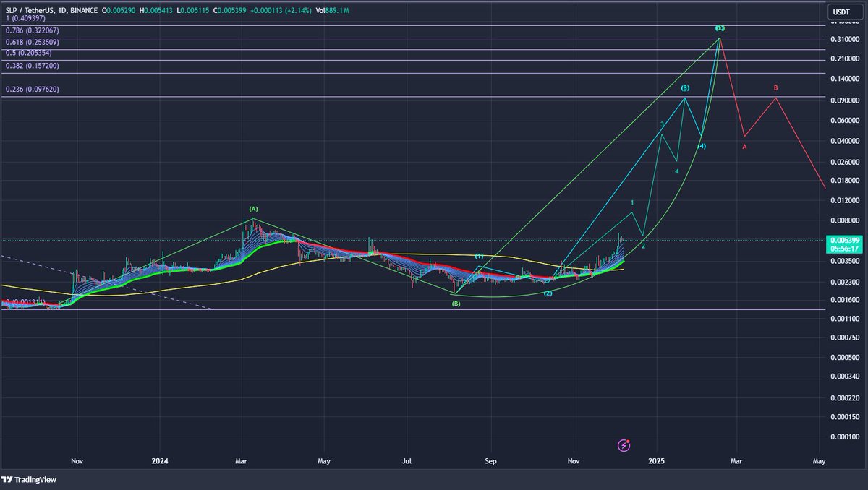Select Fibonacci level 0.382 (0.157200) label

click(x=32, y=66)
